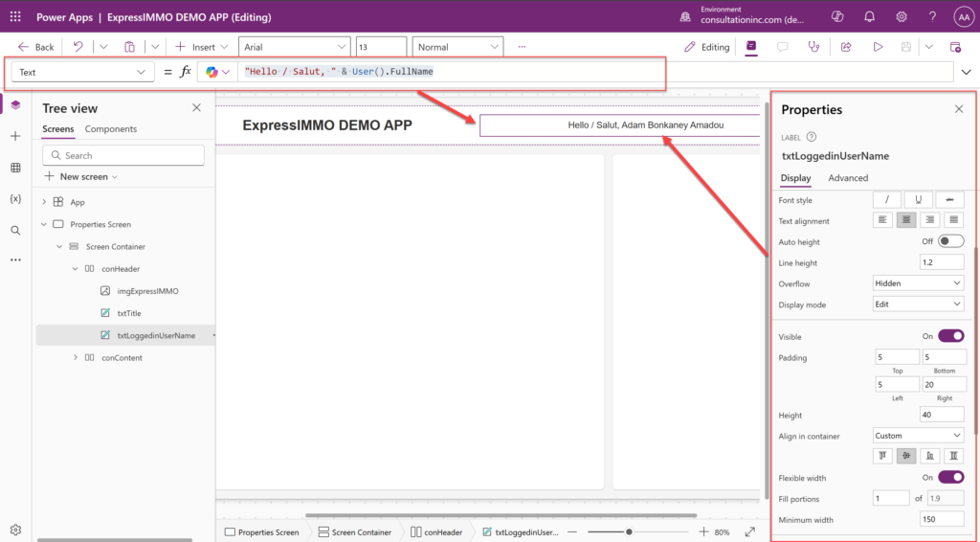Expand the conContent container node
This screenshot has height=542, width=980.
coord(75,357)
